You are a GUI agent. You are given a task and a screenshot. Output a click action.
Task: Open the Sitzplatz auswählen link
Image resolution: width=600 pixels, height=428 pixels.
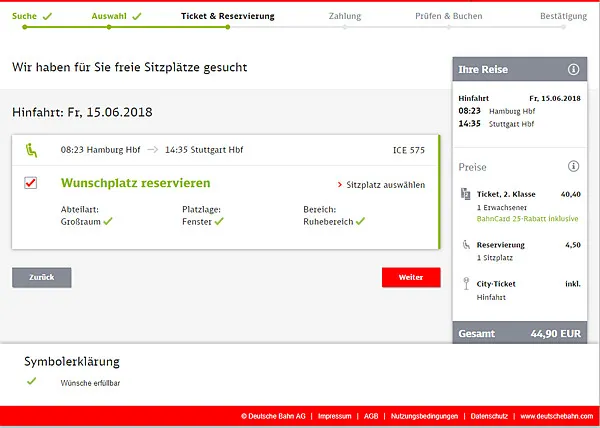pyautogui.click(x=385, y=185)
